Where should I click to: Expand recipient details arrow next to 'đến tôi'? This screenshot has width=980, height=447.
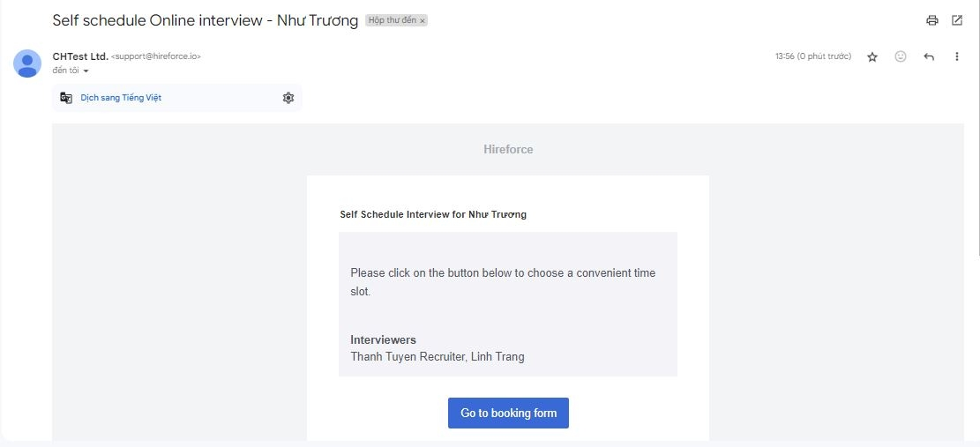[86, 71]
